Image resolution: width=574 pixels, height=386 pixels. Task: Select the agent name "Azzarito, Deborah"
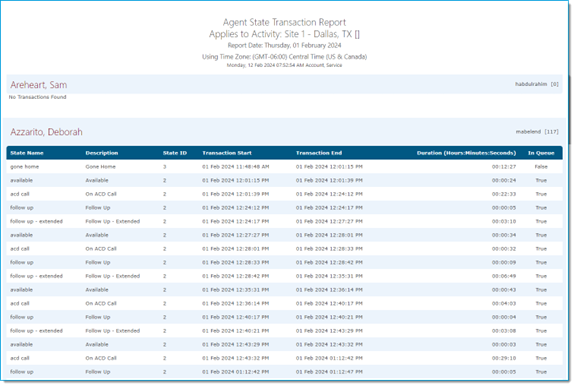click(x=46, y=132)
